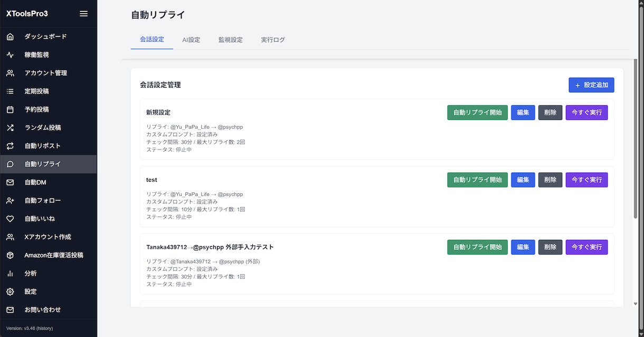This screenshot has width=644, height=337.
Task: Run 新規設定 now with 今すぐ実行
Action: [586, 113]
